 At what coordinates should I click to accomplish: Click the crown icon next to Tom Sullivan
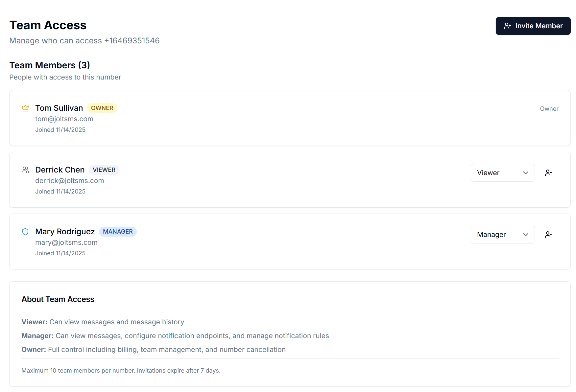tap(25, 108)
